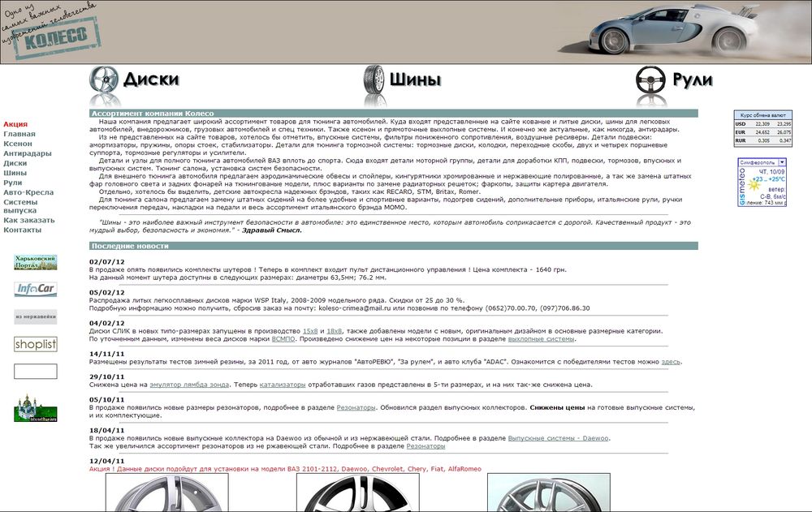Image resolution: width=812 pixels, height=512 pixels.
Task: Click the 'Снижены цены' bold text
Action: (557, 408)
